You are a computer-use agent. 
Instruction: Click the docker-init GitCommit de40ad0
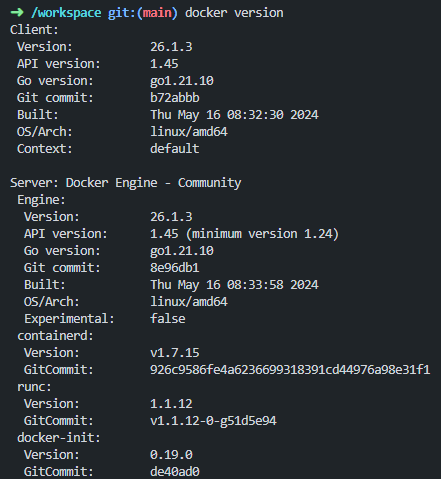click(175, 472)
